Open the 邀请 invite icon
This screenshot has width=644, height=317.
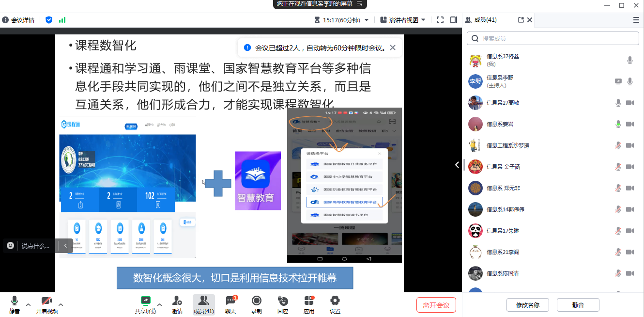point(177,305)
